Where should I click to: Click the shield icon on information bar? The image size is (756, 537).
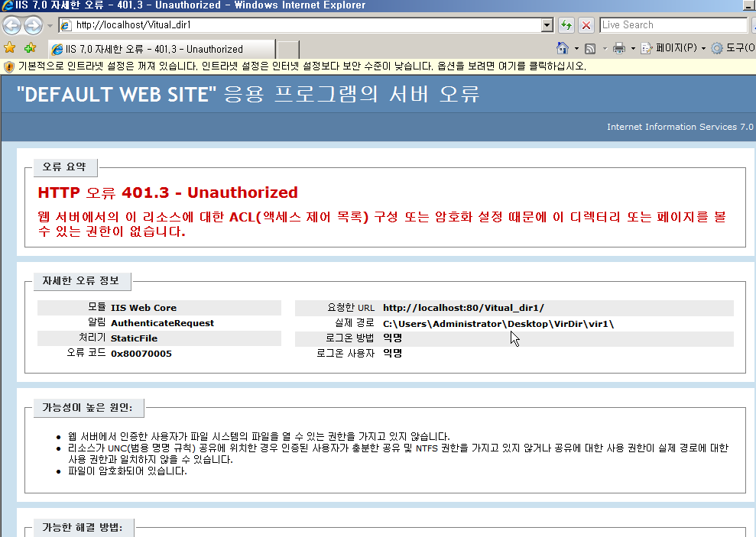[x=8, y=66]
